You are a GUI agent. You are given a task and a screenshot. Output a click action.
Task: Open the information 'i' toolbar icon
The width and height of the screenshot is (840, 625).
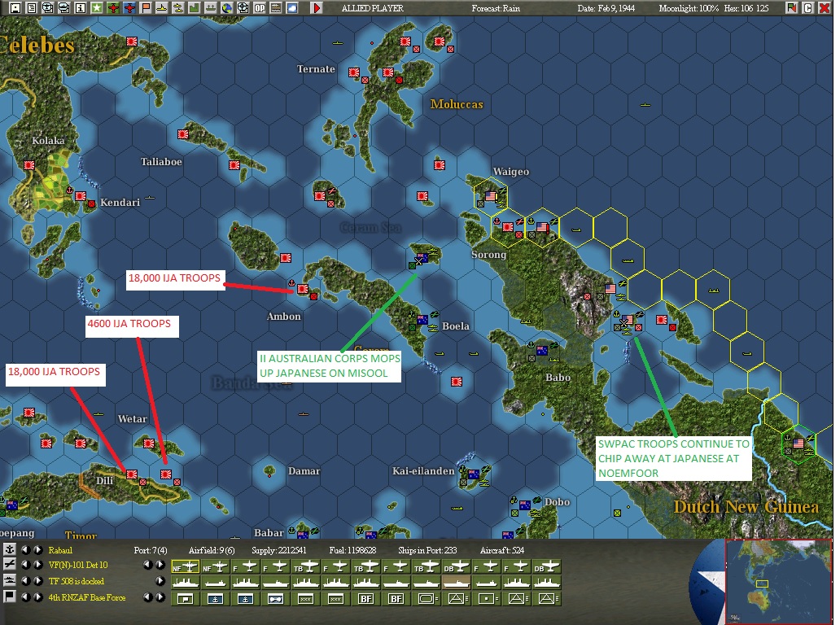[x=81, y=8]
